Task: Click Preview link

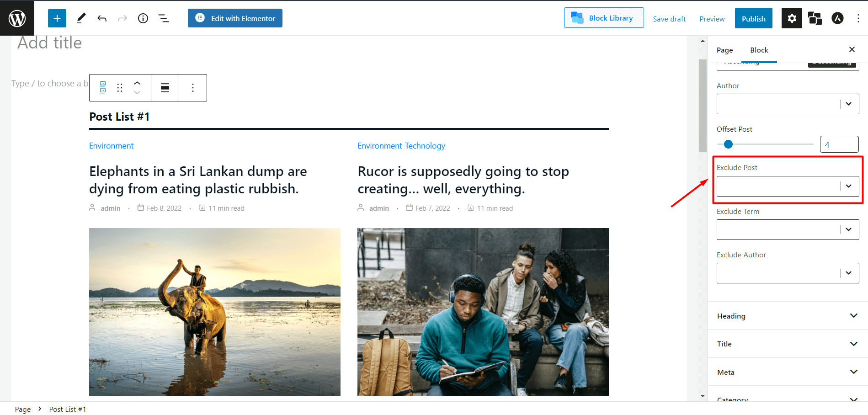Action: [x=712, y=19]
